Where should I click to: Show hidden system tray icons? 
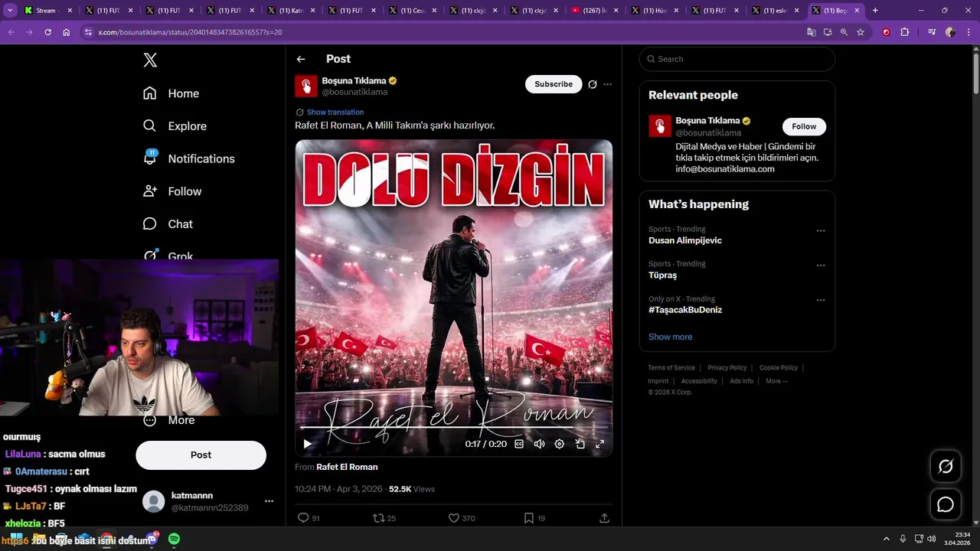pyautogui.click(x=887, y=539)
